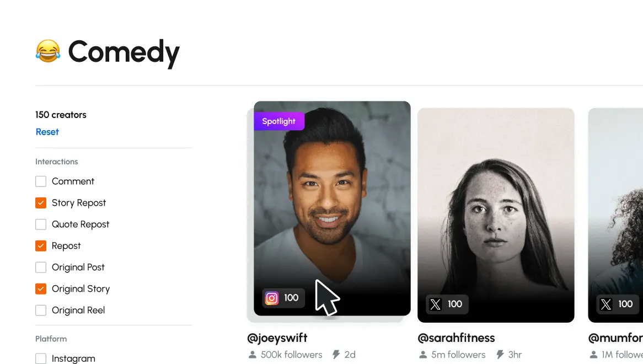The height and width of the screenshot is (364, 643).
Task: Select the Original Reel checkbox
Action: (x=41, y=311)
